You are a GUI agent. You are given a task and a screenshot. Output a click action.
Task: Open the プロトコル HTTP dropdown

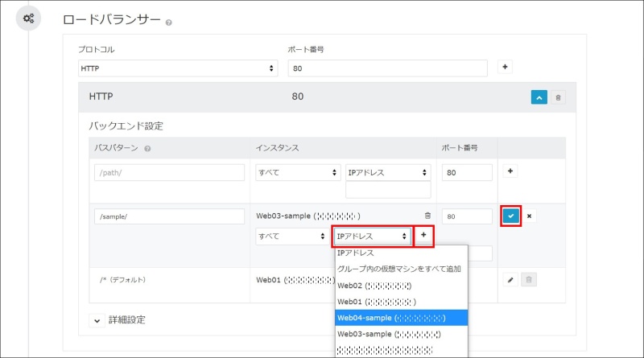tap(178, 68)
